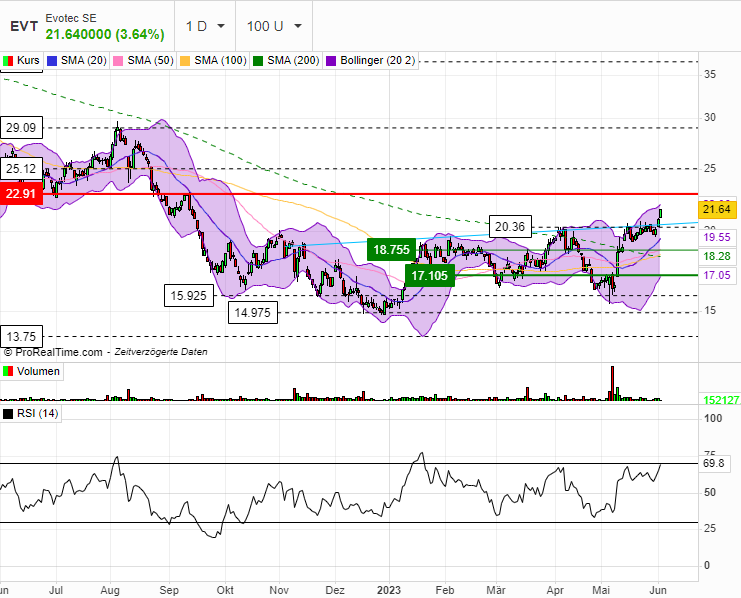Select the 13.75 price level label
Viewport: 741px width, 598px height.
point(21,337)
